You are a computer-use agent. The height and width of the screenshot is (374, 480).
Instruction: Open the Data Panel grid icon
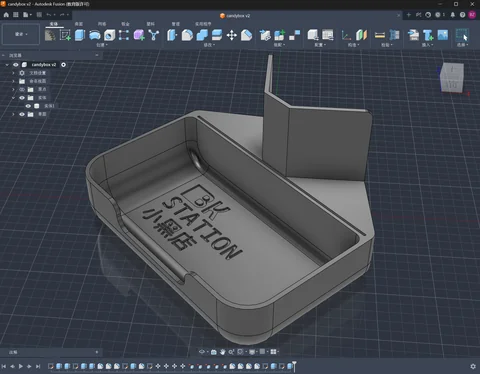tap(16, 15)
